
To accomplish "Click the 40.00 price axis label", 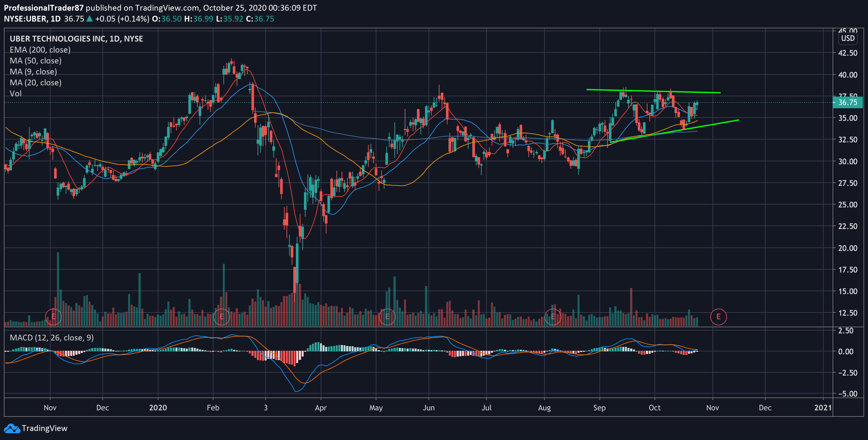I will click(x=847, y=74).
